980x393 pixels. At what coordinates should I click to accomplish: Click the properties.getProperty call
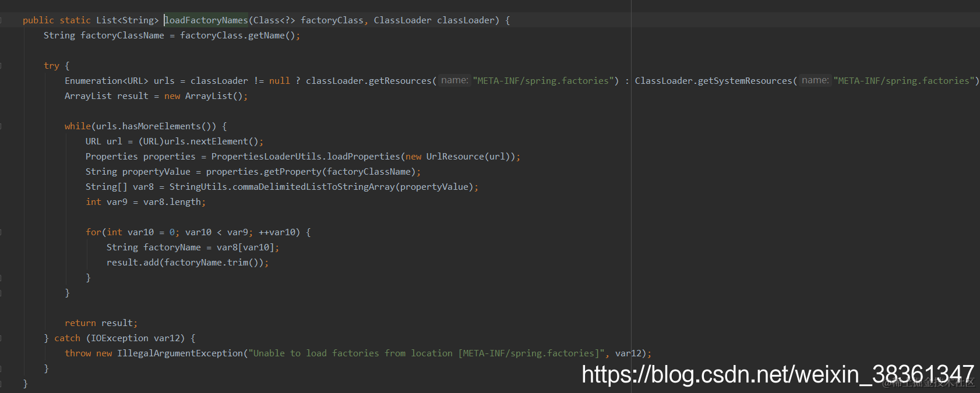pos(264,172)
